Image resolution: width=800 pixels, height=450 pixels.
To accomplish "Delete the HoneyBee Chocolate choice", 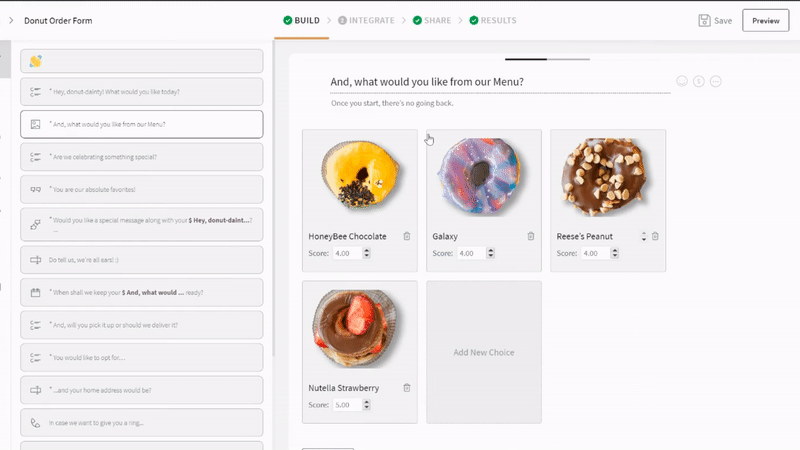I will pos(407,236).
